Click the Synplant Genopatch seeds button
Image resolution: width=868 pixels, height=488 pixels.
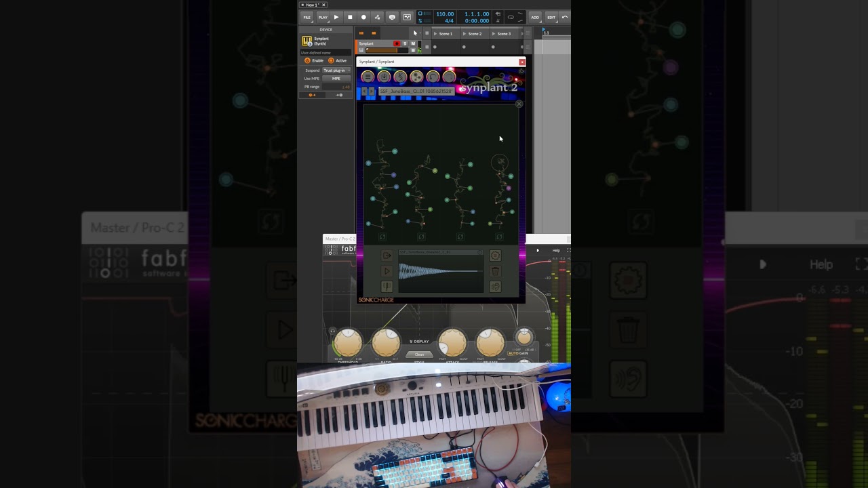click(416, 77)
